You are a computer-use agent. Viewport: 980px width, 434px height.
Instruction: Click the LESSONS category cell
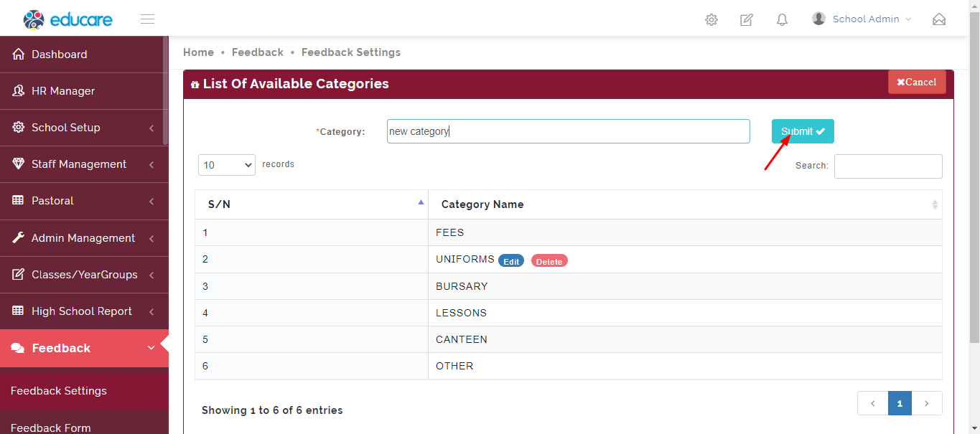[x=685, y=313]
